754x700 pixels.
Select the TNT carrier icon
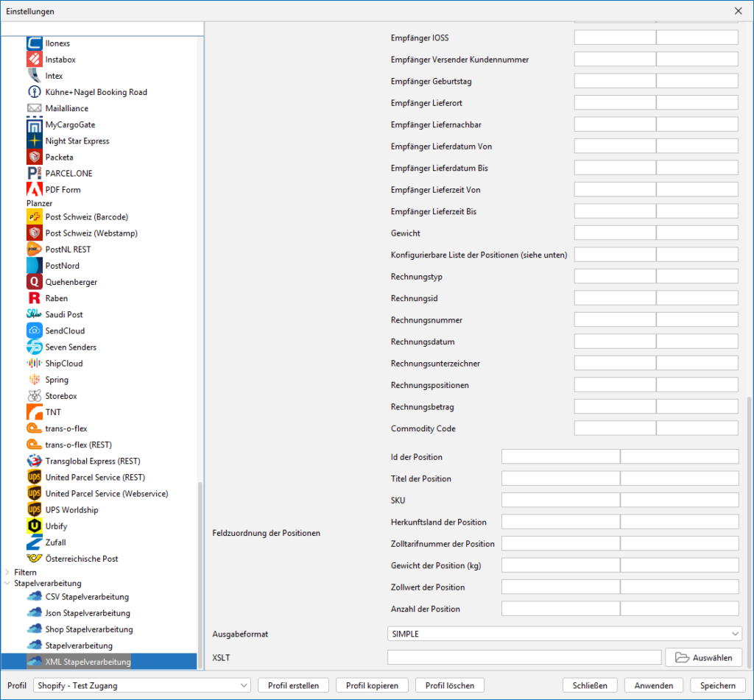point(34,412)
